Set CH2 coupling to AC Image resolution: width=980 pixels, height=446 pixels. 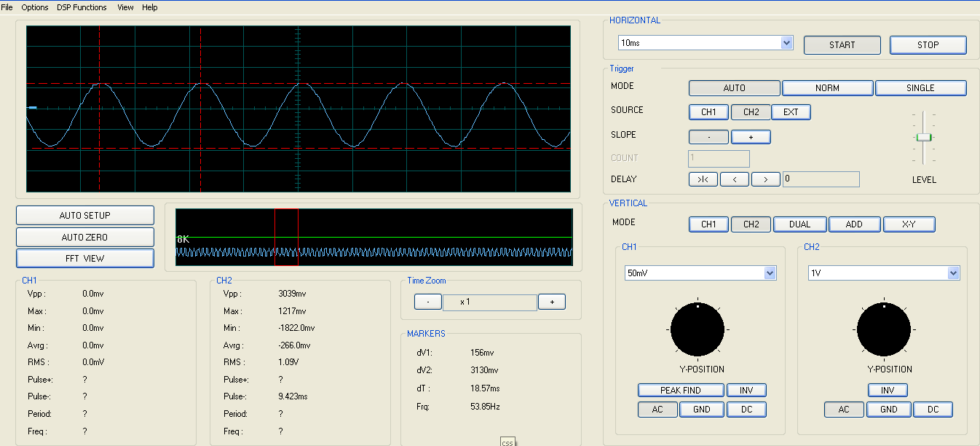click(845, 410)
